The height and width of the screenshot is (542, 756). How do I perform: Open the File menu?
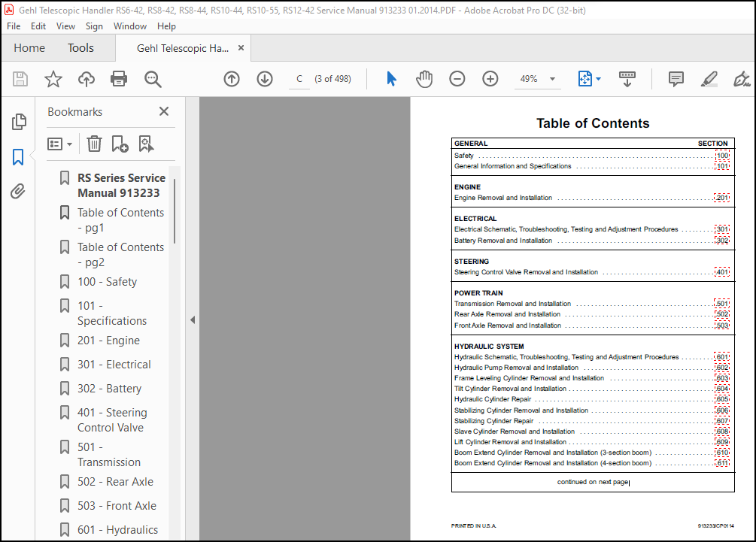14,26
